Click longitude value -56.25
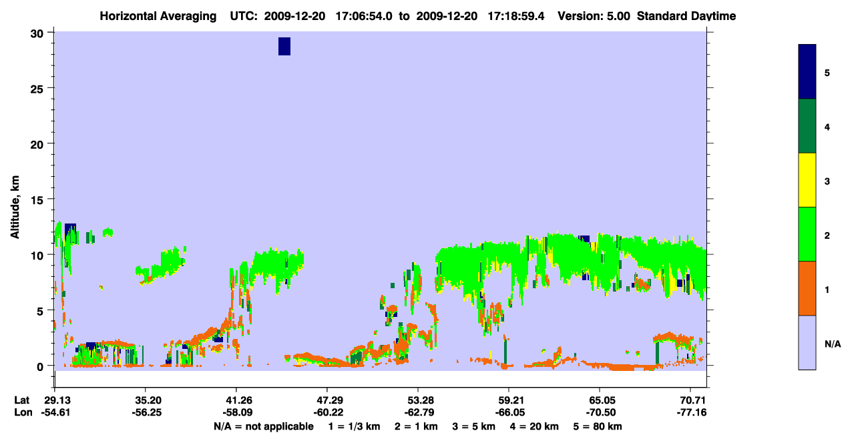The image size is (868, 445). tap(146, 413)
